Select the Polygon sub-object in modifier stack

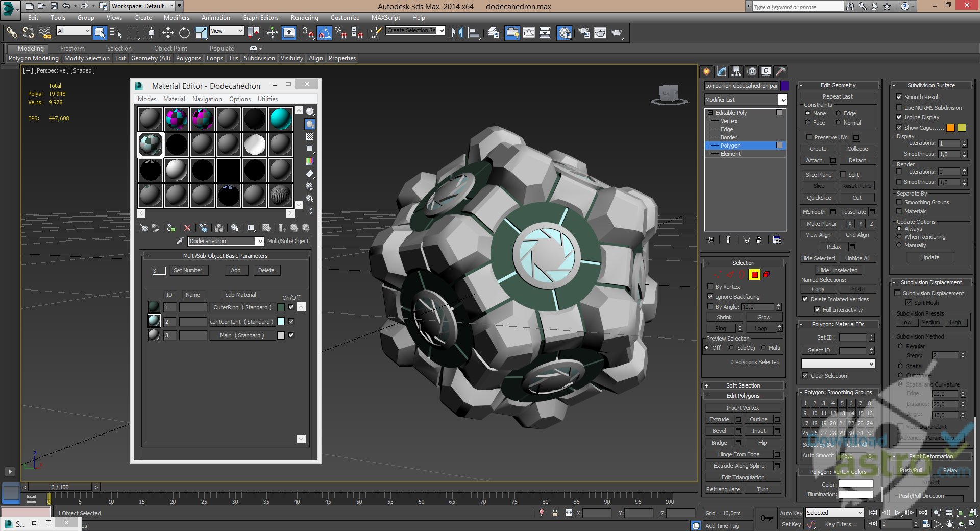(730, 146)
